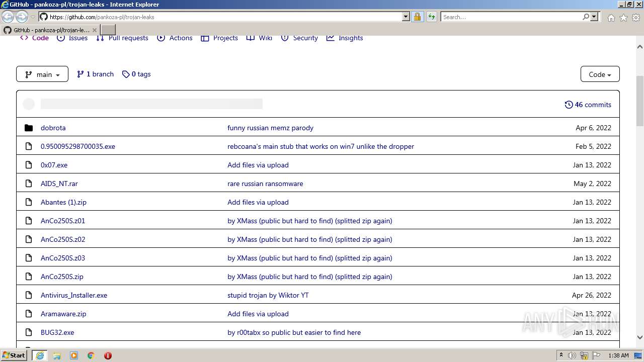Open file 0.950095298700035.exe

pyautogui.click(x=78, y=146)
